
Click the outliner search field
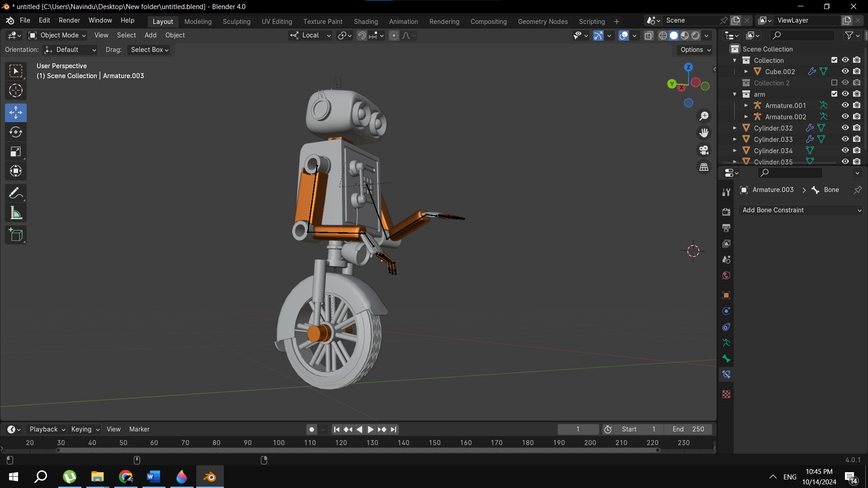click(x=802, y=35)
